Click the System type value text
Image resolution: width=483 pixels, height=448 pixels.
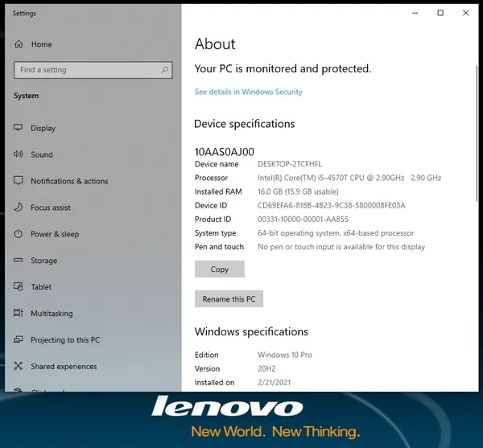(x=336, y=233)
